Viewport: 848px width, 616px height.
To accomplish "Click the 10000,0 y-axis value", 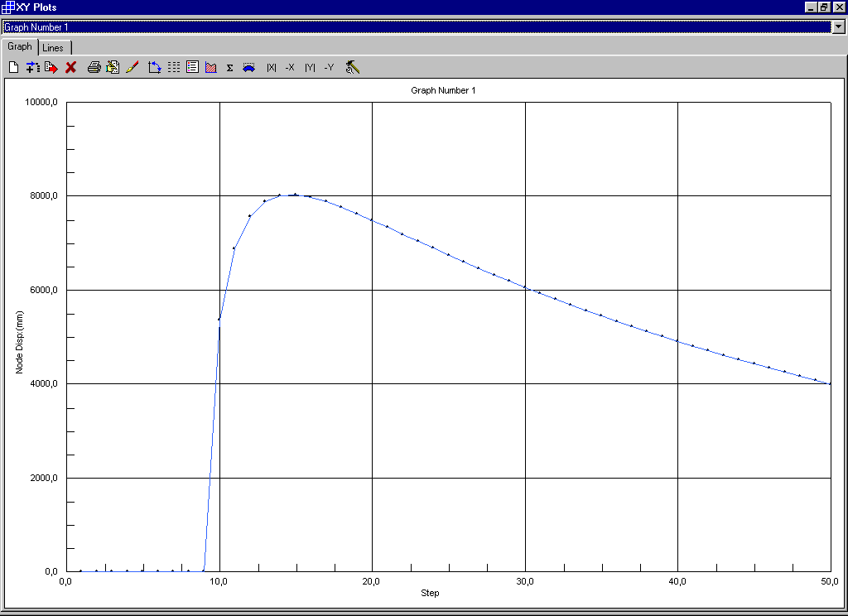I will (x=41, y=102).
